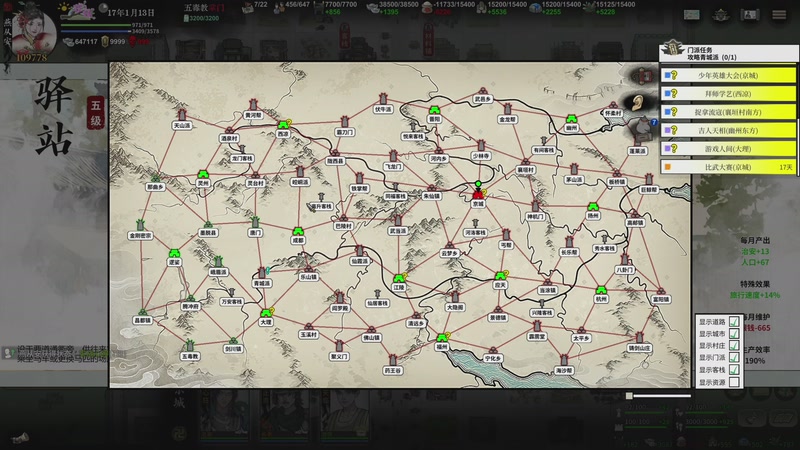The width and height of the screenshot is (800, 450).
Task: Click the 悦来客栈 inn label
Action: pyautogui.click(x=413, y=136)
